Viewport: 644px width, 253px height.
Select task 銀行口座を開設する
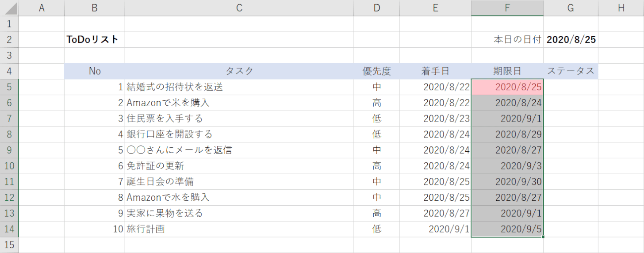pos(239,134)
